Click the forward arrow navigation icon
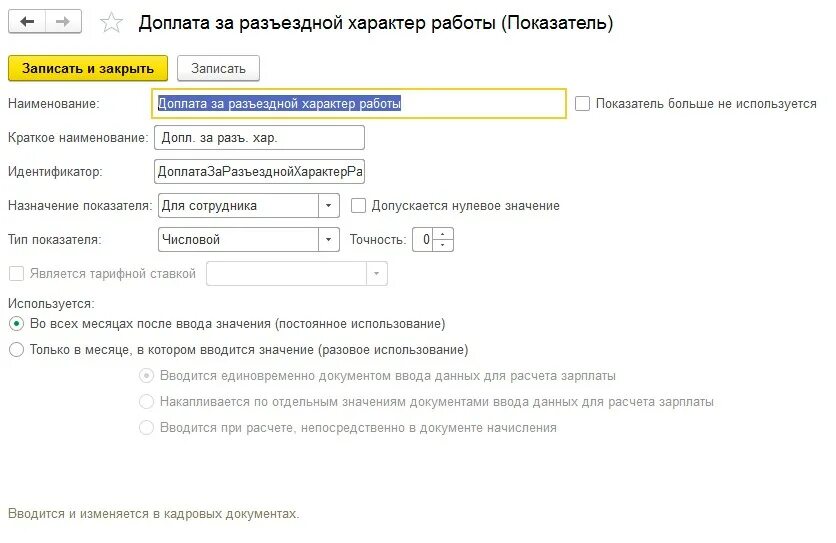 (x=64, y=21)
